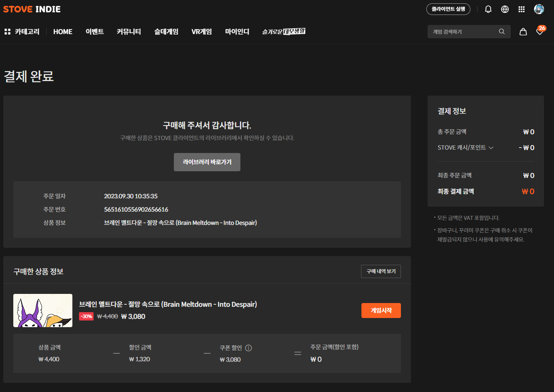Open the apps grid menu
554x392 pixels.
522,9
